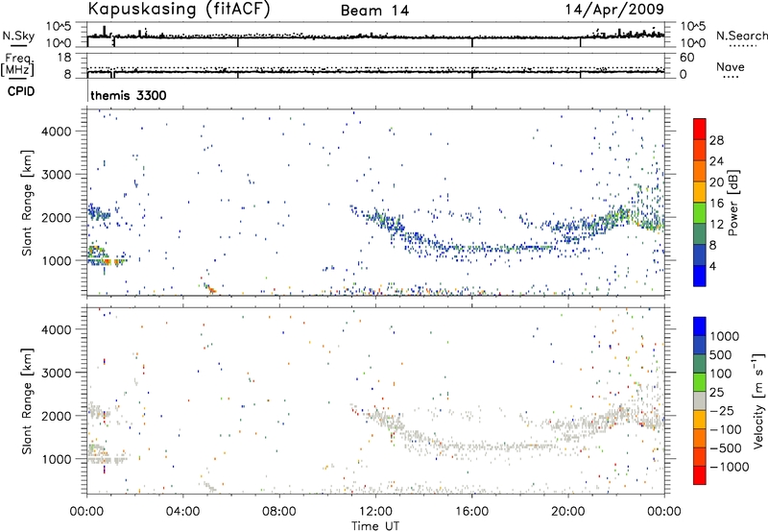Click the '4000' tick on the power panel

pos(57,131)
